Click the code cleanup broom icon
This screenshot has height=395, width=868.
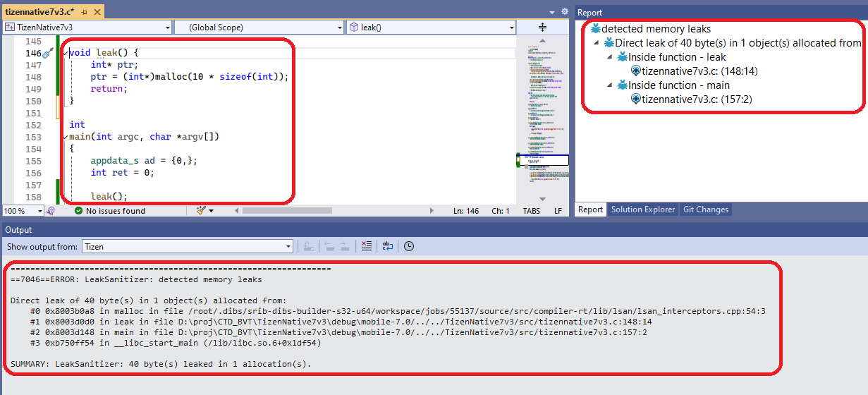pos(201,210)
